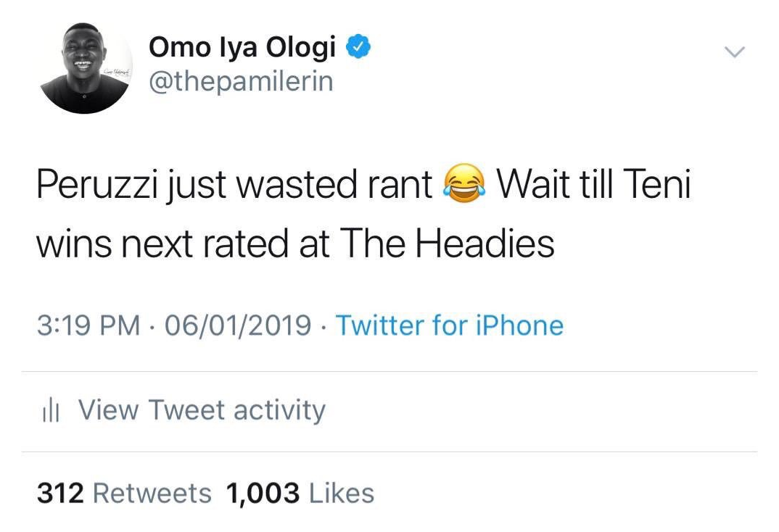Open View Tweet activity
The image size is (779, 532).
point(202,410)
